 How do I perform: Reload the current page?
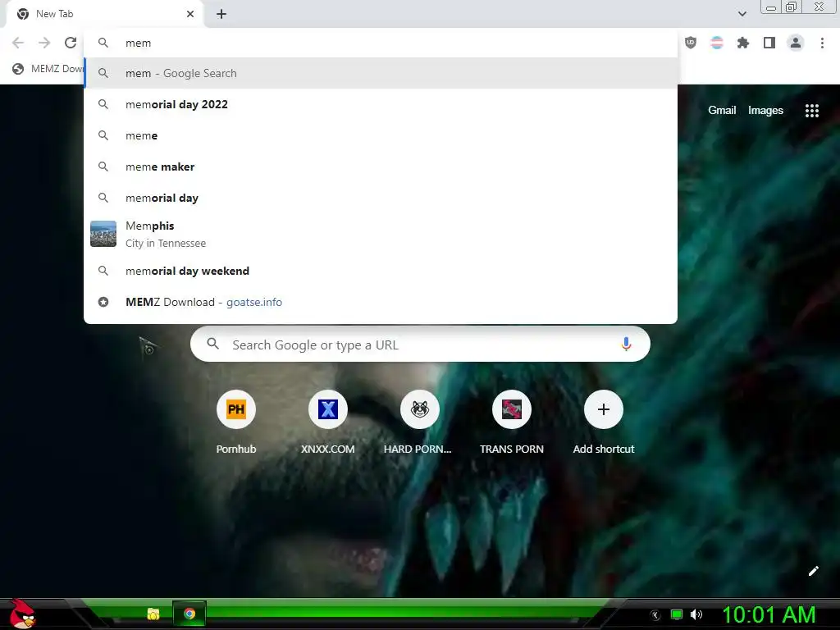(x=71, y=43)
